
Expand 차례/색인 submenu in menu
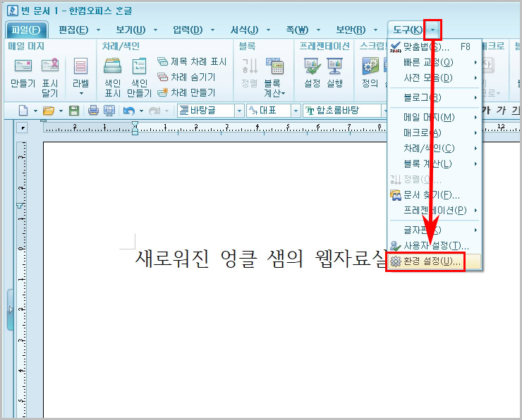435,148
